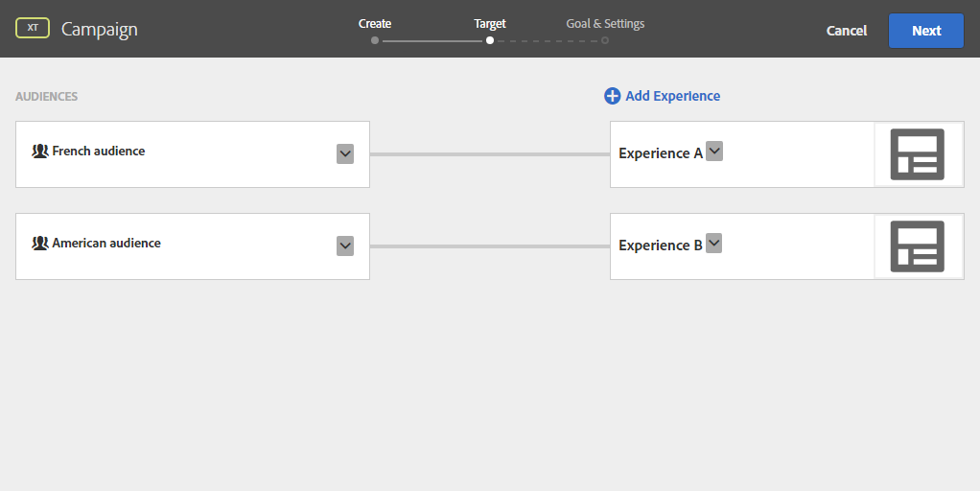Expand the American audience dropdown arrow

(345, 246)
